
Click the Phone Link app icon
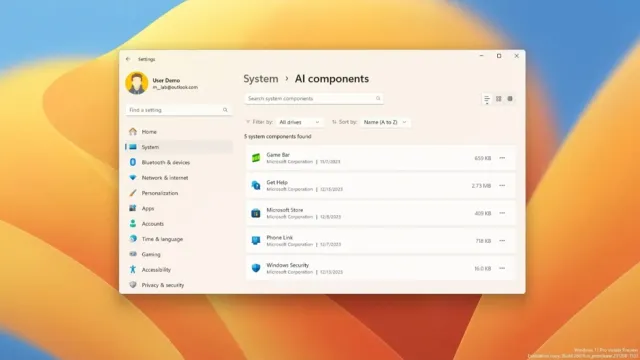[256, 241]
